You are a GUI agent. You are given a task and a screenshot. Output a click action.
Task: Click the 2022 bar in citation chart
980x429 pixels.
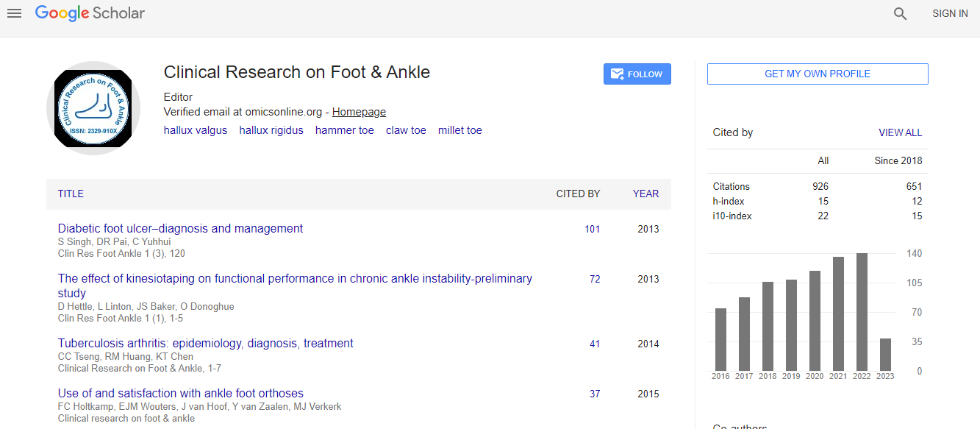coord(862,311)
